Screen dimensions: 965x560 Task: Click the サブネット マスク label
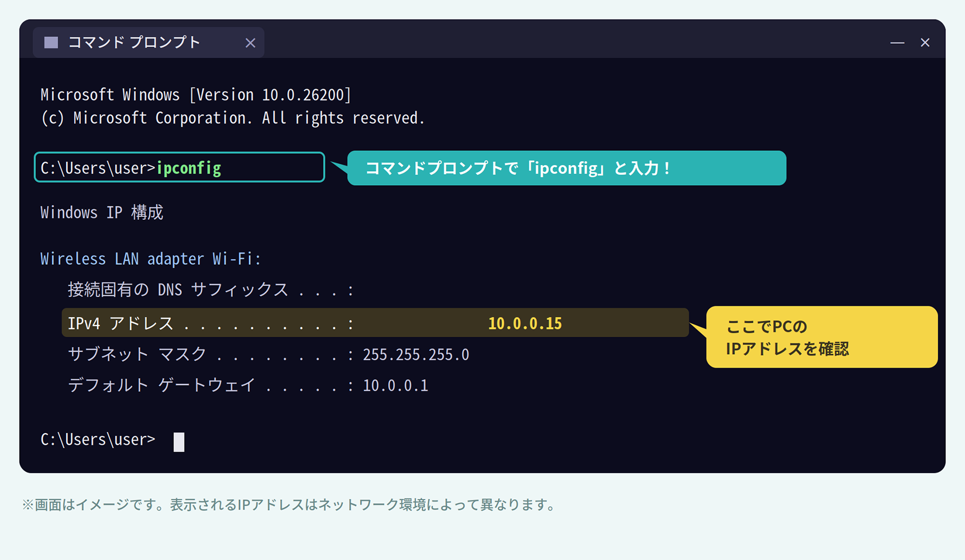(x=137, y=354)
